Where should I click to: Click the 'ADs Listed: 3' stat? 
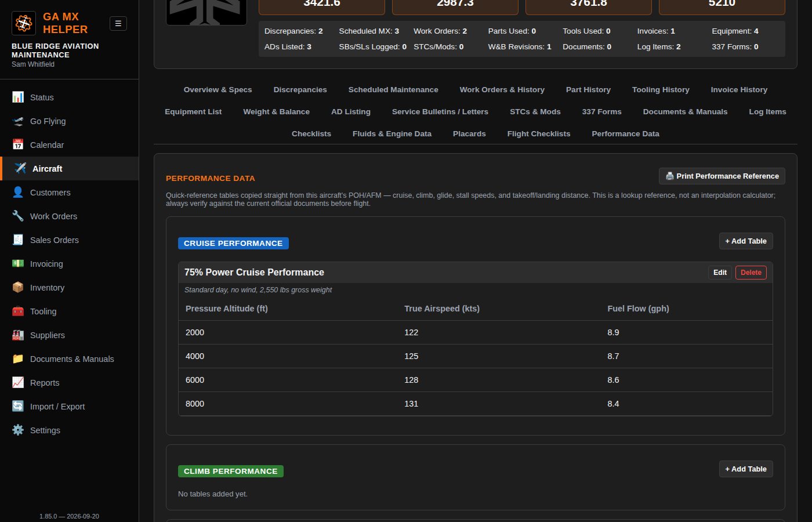click(x=288, y=46)
